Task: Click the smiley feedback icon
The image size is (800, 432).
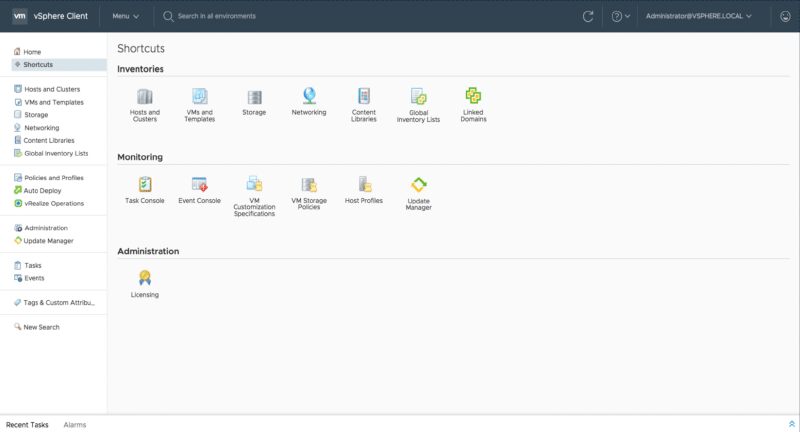Action: click(785, 16)
